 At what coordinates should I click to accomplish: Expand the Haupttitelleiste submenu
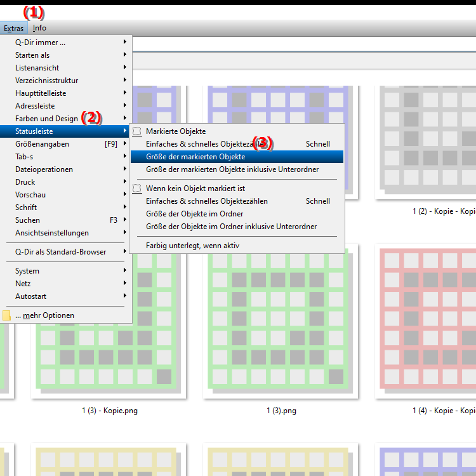(66, 93)
